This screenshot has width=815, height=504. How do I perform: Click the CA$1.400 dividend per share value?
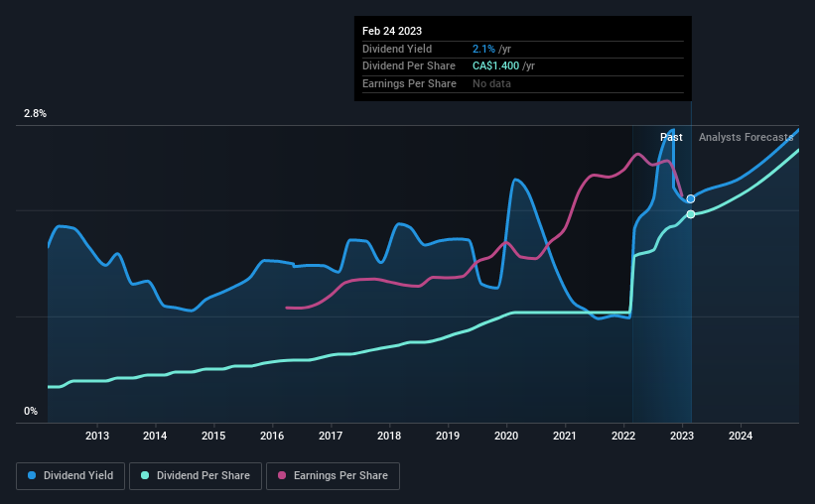click(x=496, y=66)
